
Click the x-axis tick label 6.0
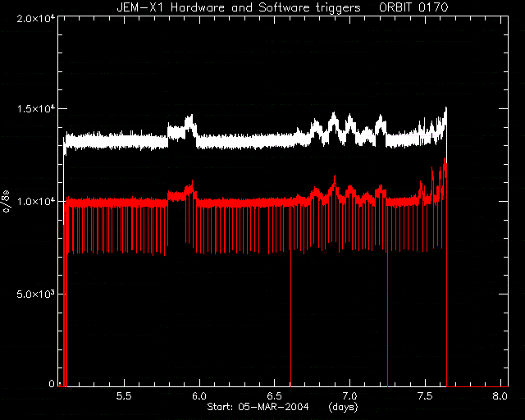coord(199,396)
